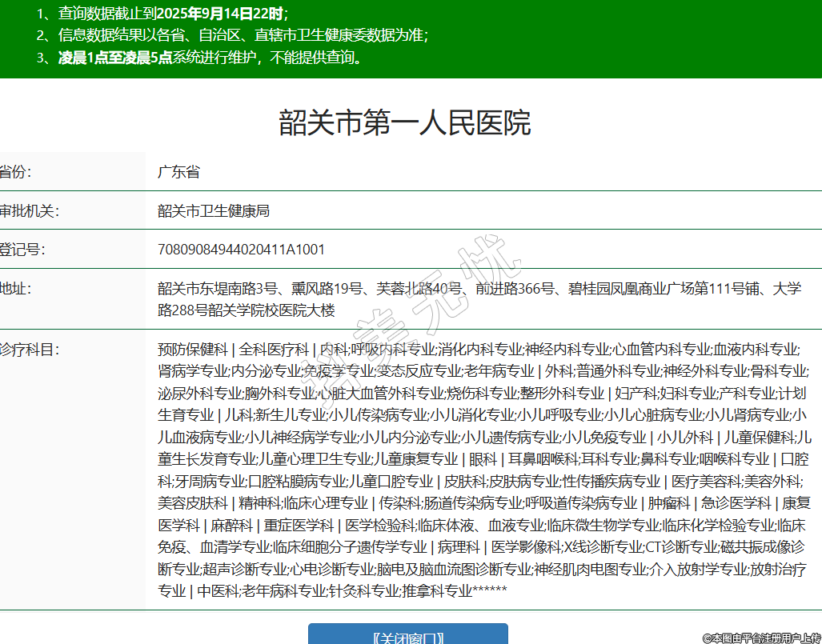Screen dimensions: 822x644
Task: Click the registration number 70809084944020411A1001
Action: [x=241, y=250]
